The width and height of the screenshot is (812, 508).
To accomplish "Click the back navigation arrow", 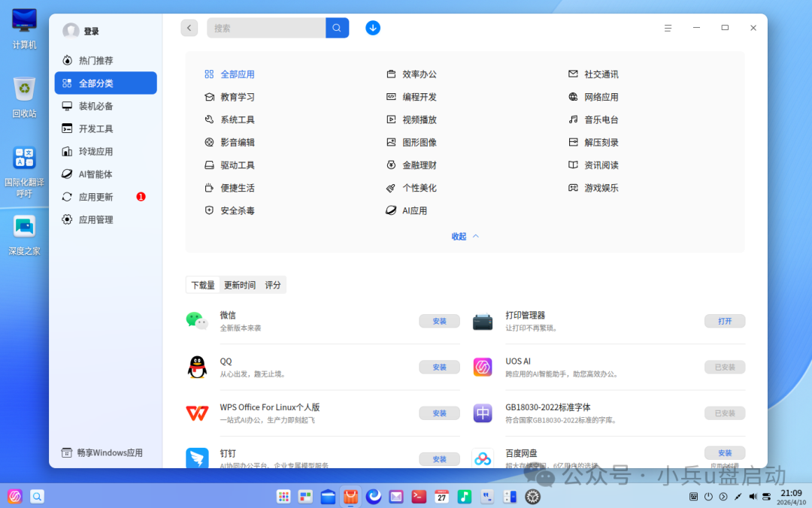I will point(189,28).
